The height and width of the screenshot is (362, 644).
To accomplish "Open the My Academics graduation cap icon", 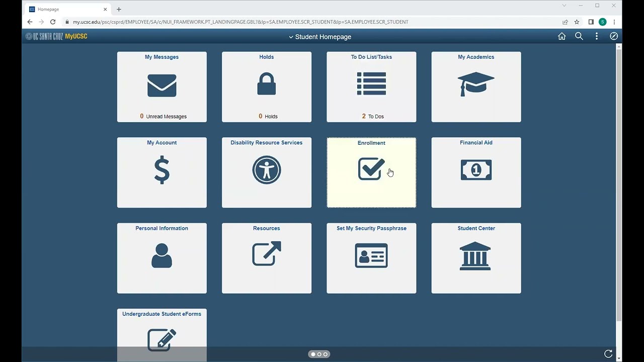I will [x=476, y=84].
